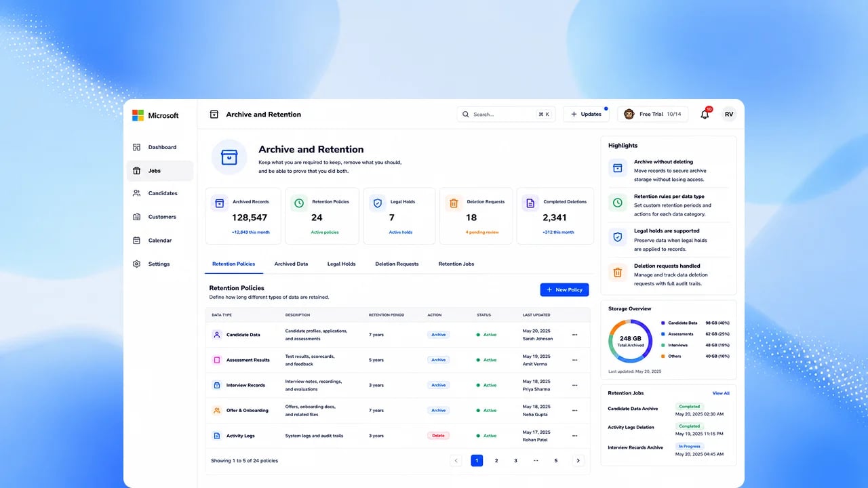Screen dimensions: 868x488
Task: Open the Updates button
Action: pos(586,115)
